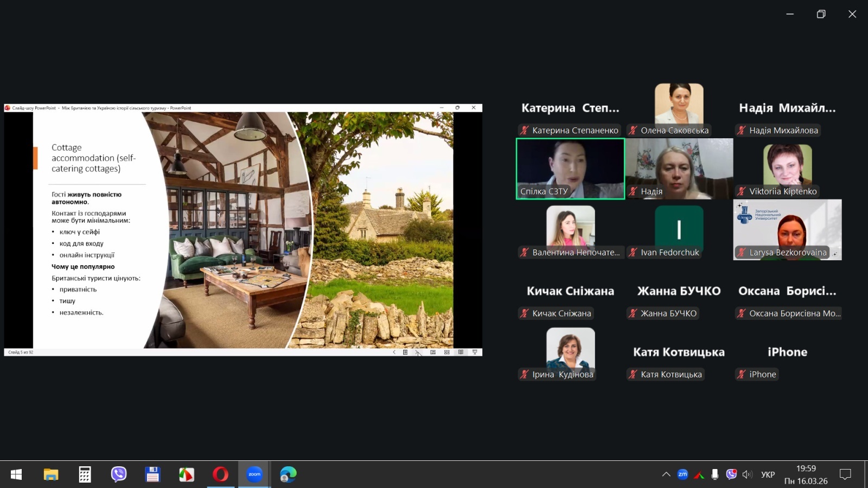This screenshot has width=868, height=488.
Task: Expand hidden system tray icons
Action: tap(666, 474)
